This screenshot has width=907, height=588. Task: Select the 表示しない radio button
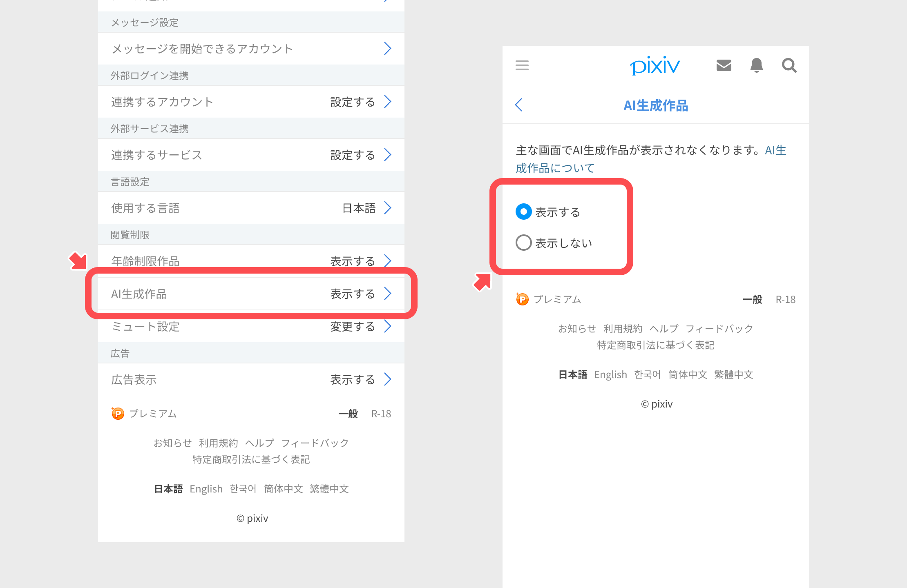click(523, 243)
